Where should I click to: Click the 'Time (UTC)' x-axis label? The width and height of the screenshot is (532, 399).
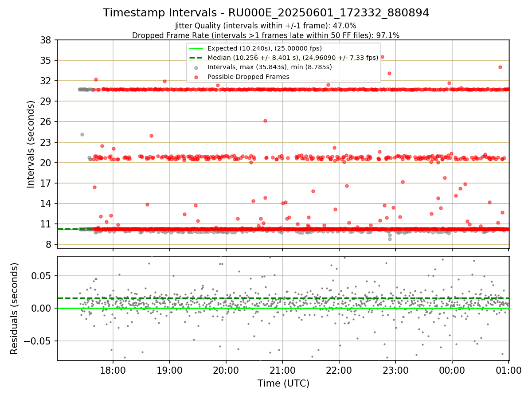(283, 383)
